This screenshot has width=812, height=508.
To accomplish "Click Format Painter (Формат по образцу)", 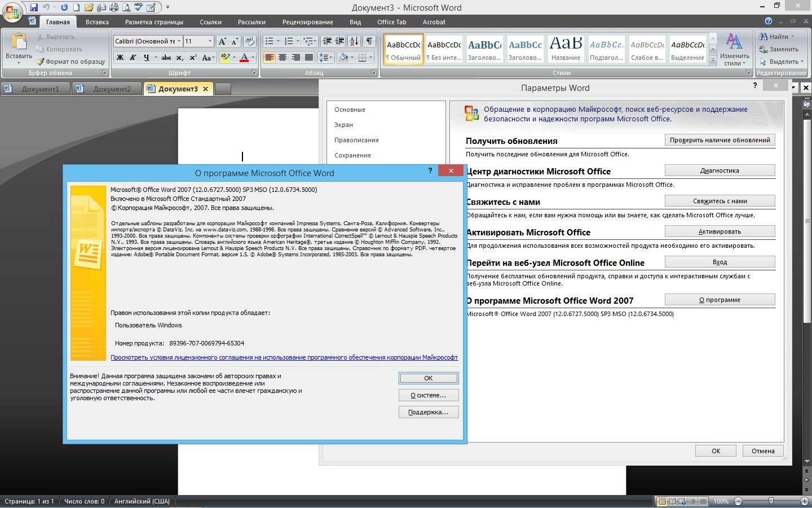I will pos(70,62).
